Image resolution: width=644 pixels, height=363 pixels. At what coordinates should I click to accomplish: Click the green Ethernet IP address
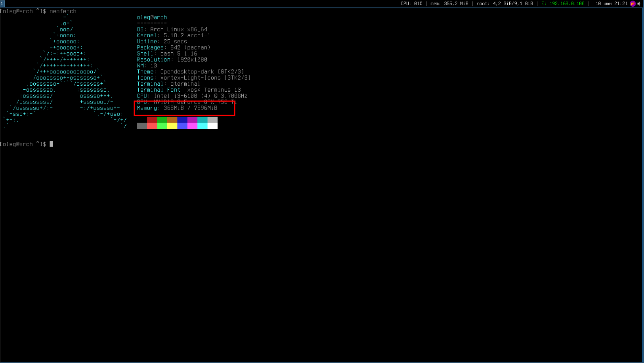[x=563, y=4]
